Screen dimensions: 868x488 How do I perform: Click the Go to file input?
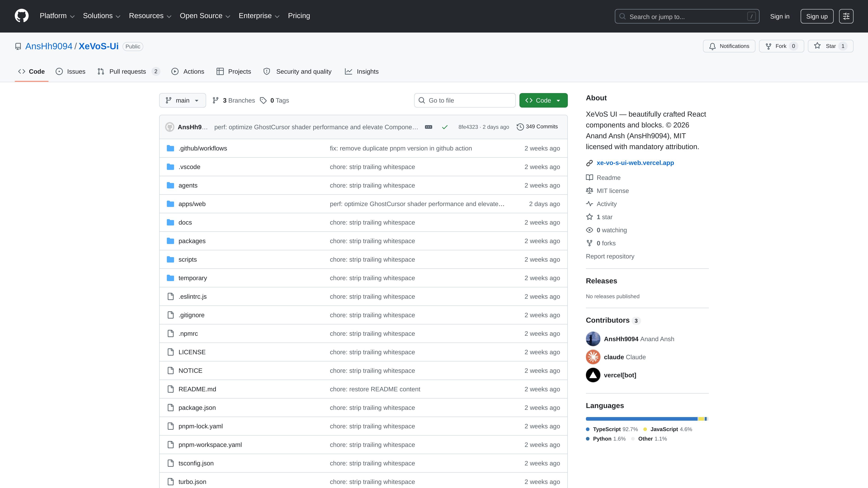465,100
